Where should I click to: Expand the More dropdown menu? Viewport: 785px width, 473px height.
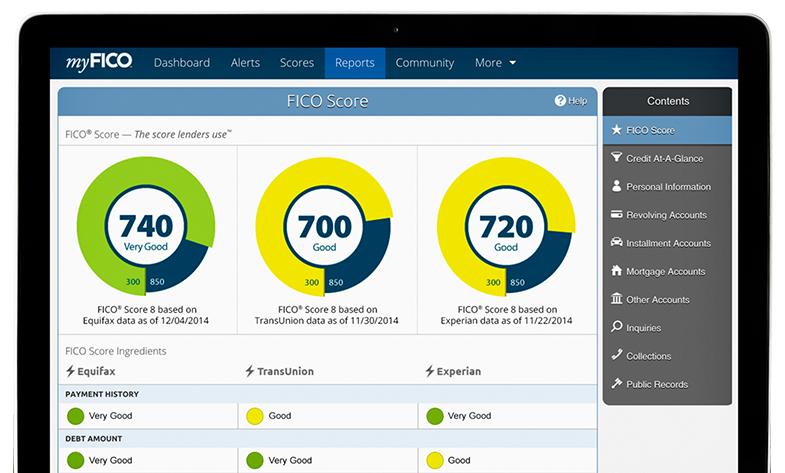(x=495, y=63)
